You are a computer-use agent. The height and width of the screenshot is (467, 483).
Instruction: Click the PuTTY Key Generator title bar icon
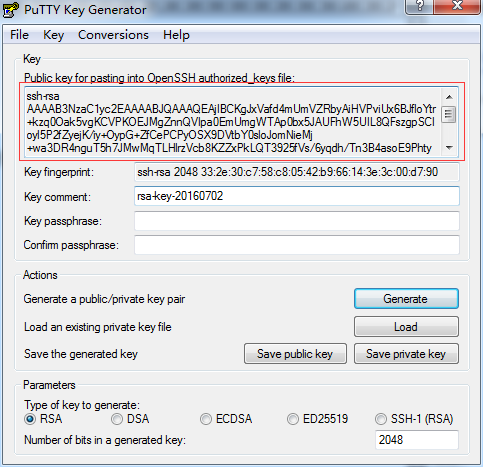[10, 10]
